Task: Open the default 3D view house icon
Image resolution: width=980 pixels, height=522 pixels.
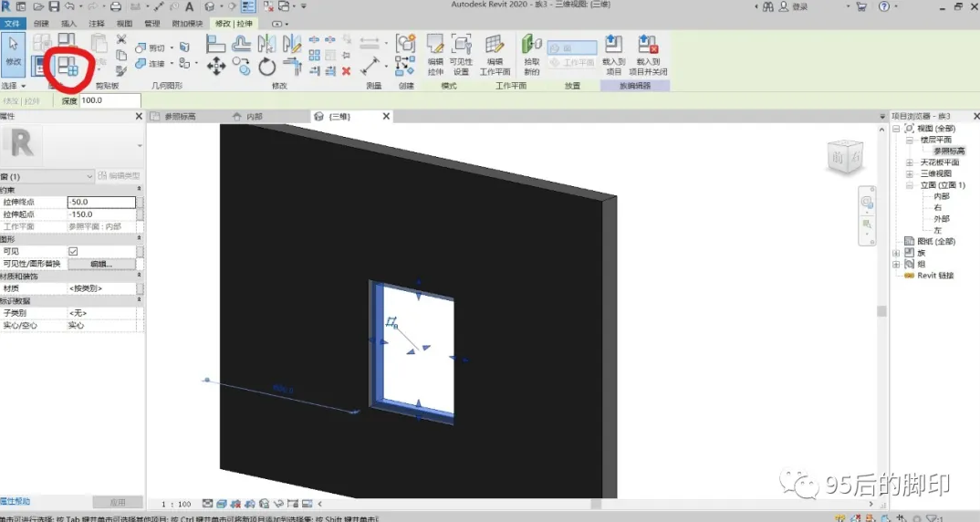Action: [209, 7]
